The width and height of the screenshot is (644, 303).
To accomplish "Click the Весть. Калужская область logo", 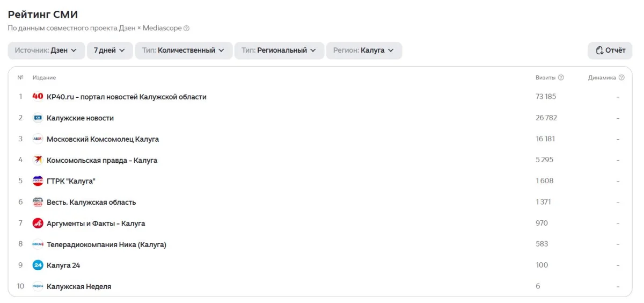I will pos(38,202).
